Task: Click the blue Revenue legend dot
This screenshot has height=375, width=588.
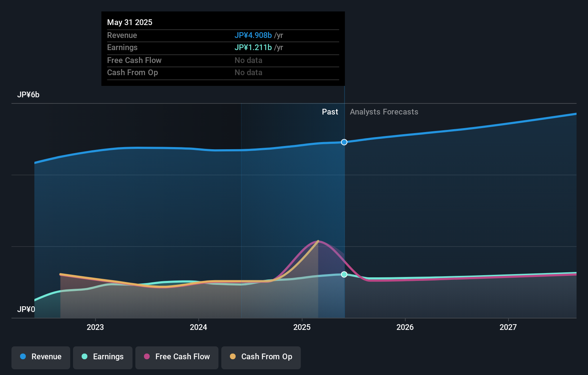Action: pyautogui.click(x=23, y=356)
